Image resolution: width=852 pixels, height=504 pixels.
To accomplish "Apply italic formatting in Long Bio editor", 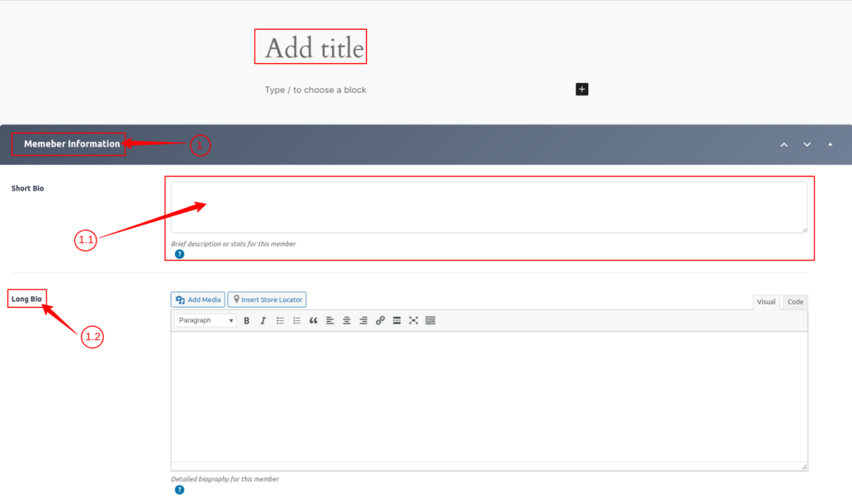I will (x=263, y=320).
